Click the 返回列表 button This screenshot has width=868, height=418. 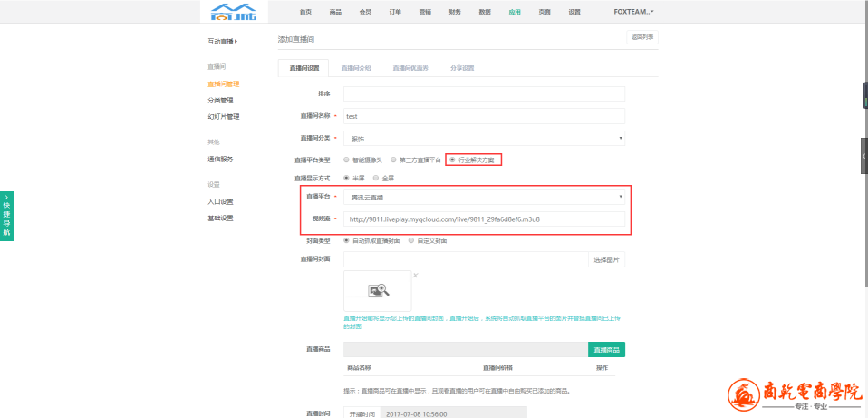point(642,37)
